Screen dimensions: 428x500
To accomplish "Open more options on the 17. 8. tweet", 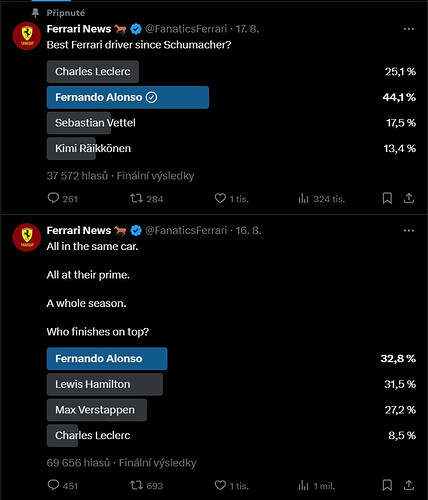I will click(409, 29).
